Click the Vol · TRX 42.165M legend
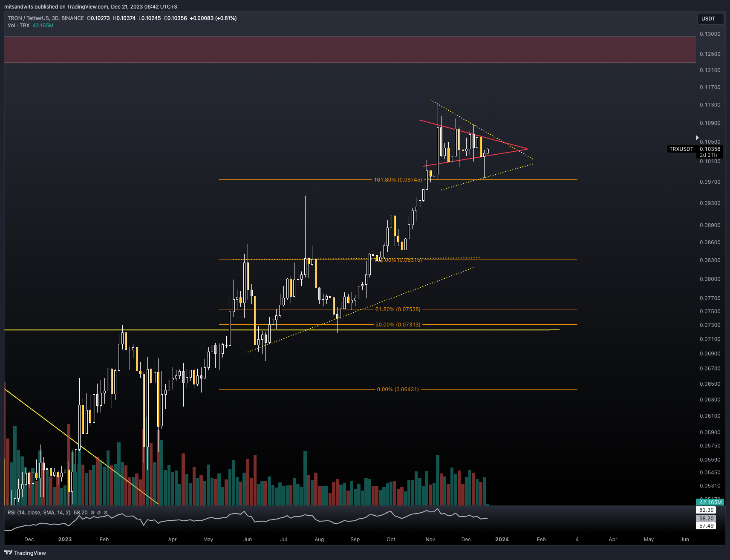 pyautogui.click(x=31, y=26)
